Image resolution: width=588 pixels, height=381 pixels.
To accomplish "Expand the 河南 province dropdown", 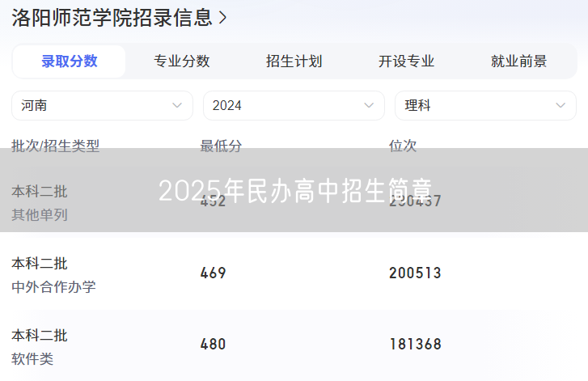I will pyautogui.click(x=102, y=105).
